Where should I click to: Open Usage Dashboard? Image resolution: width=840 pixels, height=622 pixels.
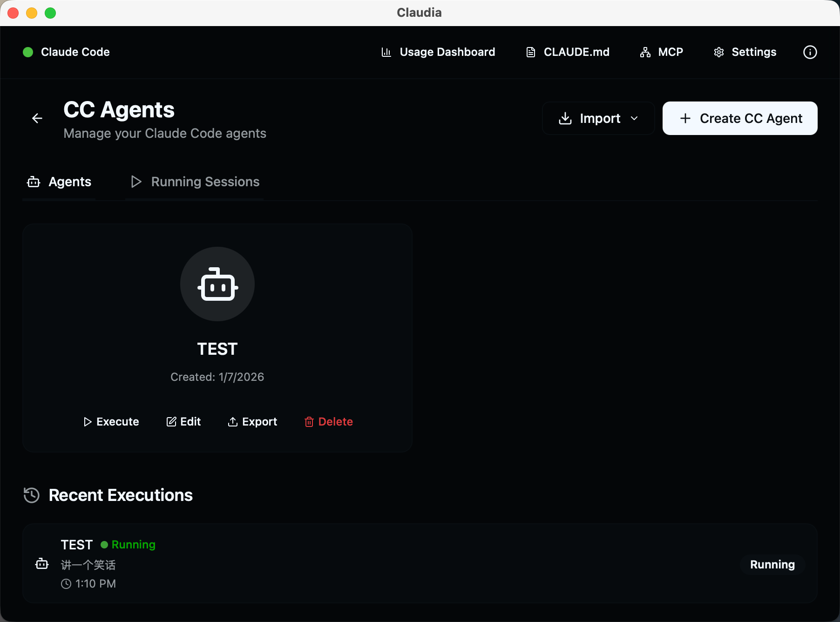click(438, 52)
